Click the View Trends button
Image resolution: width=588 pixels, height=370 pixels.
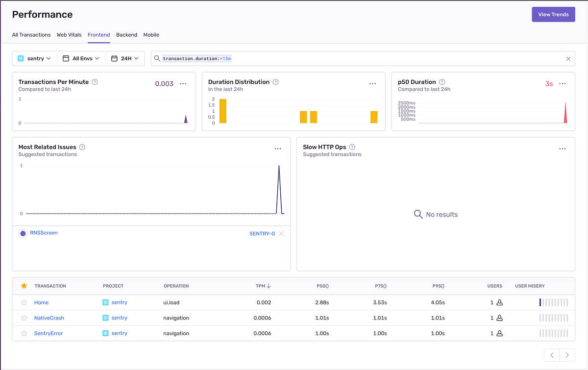click(x=553, y=14)
